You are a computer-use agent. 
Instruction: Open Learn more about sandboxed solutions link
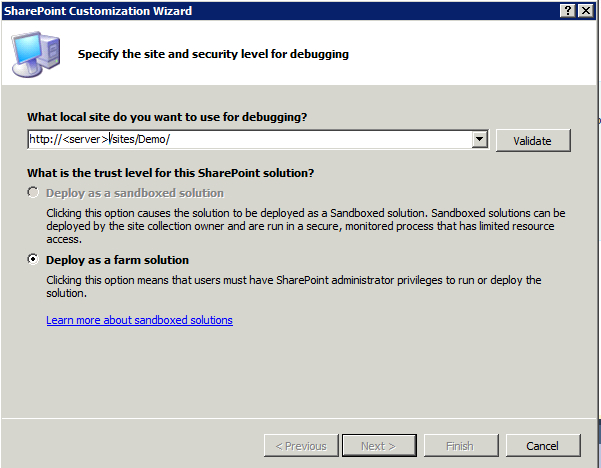pyautogui.click(x=140, y=320)
